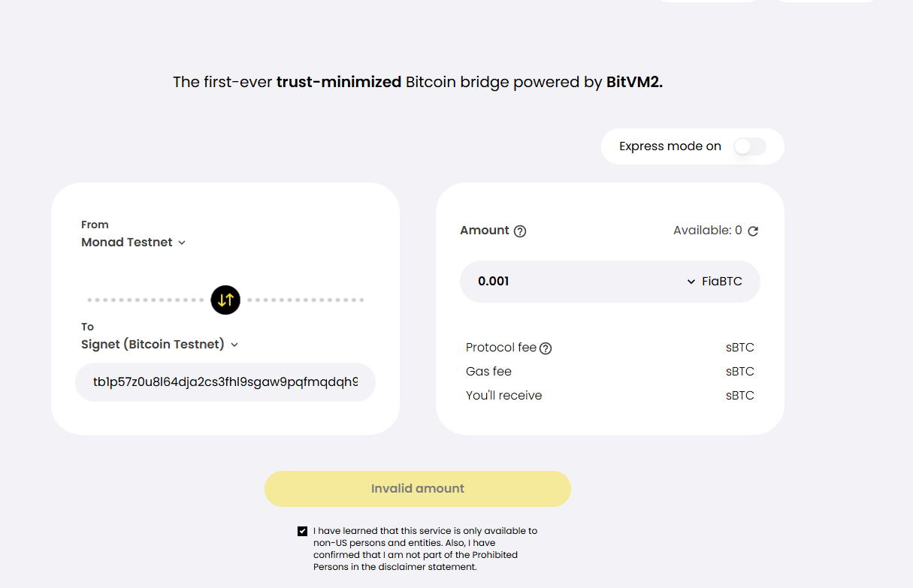Open the To network Signet dropdown
913x588 pixels.
pos(153,345)
